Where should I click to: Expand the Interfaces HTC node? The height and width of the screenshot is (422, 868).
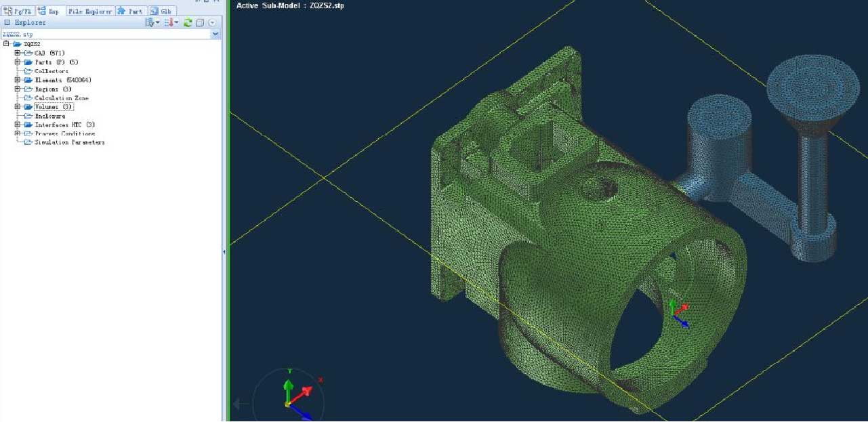pos(18,125)
